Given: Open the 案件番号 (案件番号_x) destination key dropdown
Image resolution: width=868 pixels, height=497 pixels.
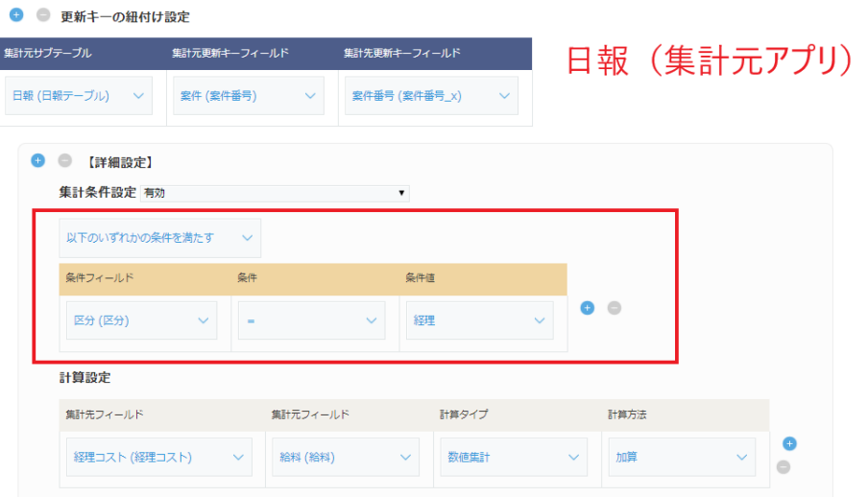Looking at the screenshot, I should [431, 96].
